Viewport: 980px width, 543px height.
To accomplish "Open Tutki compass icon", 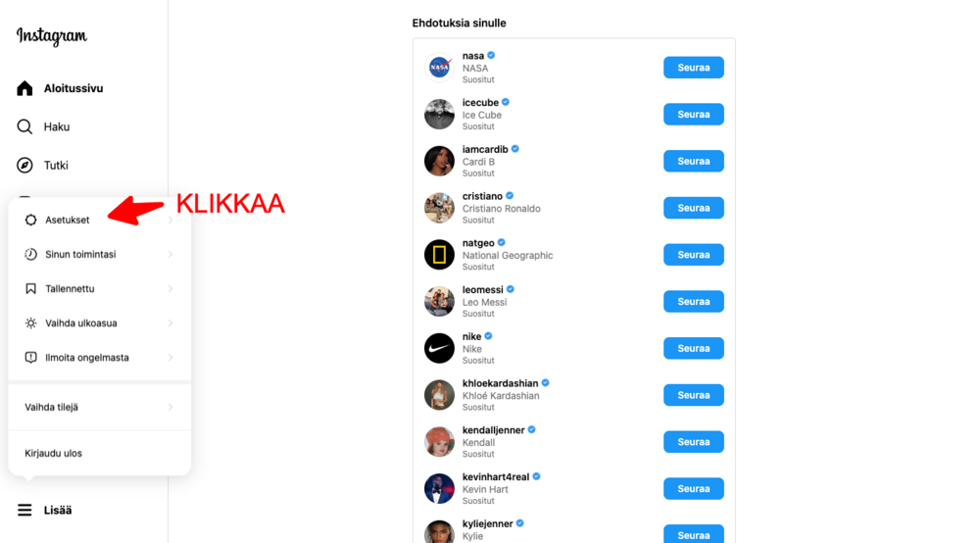I will [24, 165].
